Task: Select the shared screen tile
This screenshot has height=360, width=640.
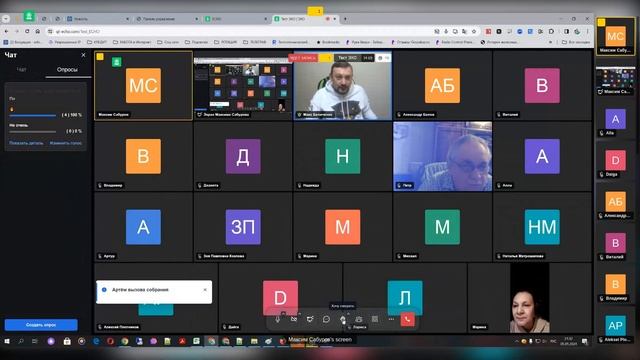Action: 243,86
